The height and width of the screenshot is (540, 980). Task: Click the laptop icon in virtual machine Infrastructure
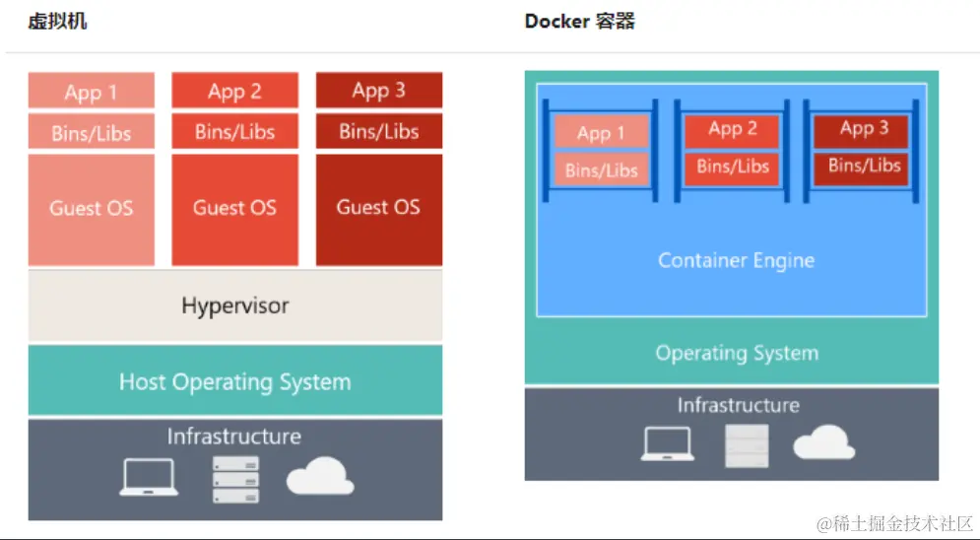149,478
